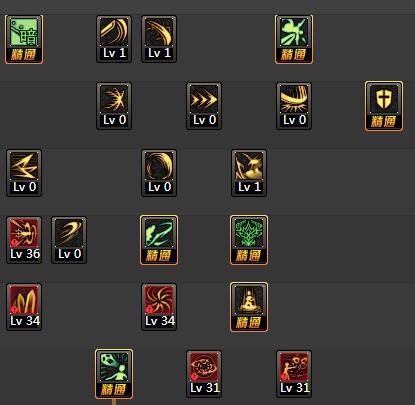
Task: Click the red spiral vortex Lv 34 skill
Action: click(x=159, y=307)
